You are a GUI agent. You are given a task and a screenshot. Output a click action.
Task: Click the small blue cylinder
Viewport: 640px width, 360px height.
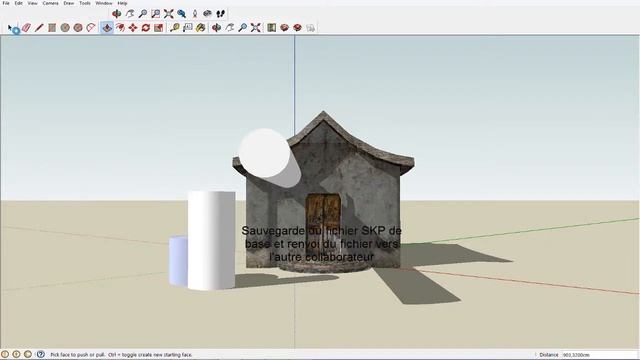click(x=178, y=260)
